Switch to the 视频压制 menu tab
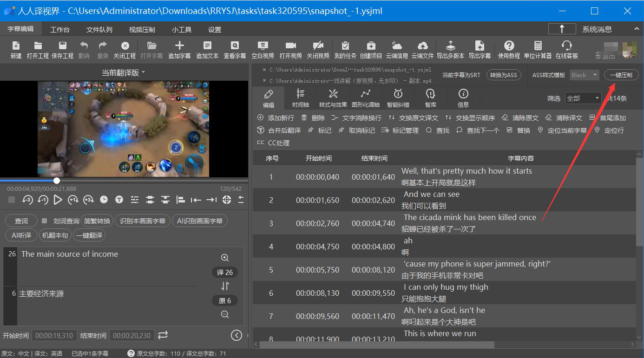644x358 pixels. [x=142, y=30]
